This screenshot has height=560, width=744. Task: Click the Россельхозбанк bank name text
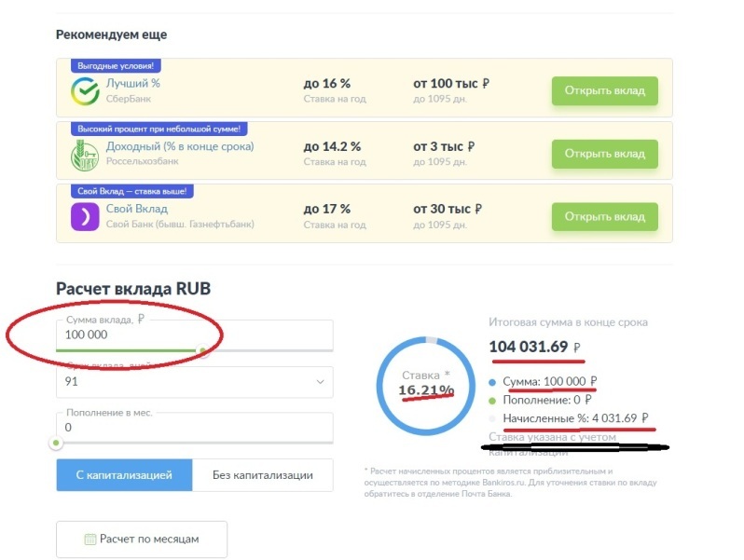[x=142, y=161]
